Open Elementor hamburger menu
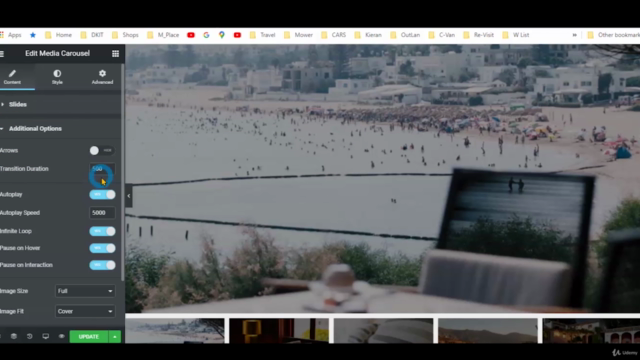The image size is (640, 360). [x=2, y=53]
